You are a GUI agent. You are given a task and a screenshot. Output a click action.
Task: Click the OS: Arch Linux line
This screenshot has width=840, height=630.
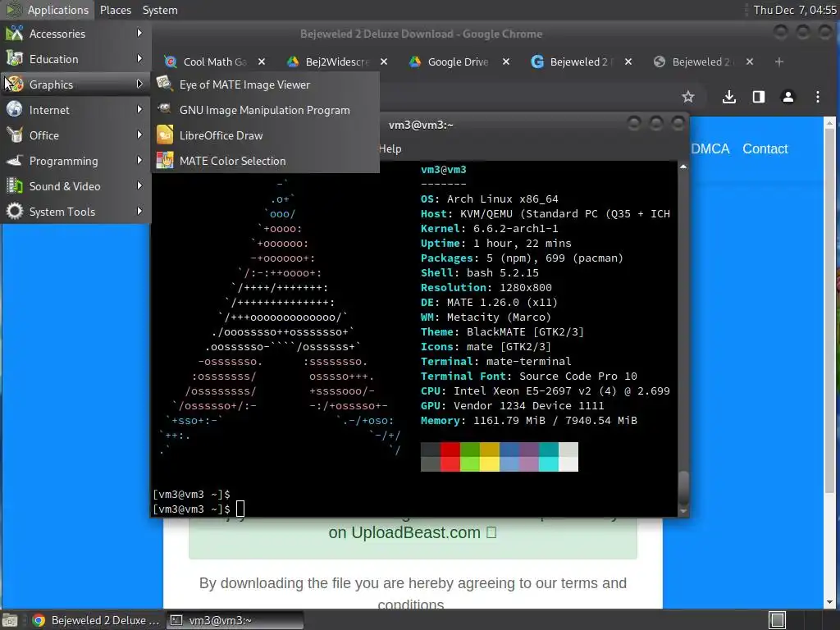(x=490, y=199)
